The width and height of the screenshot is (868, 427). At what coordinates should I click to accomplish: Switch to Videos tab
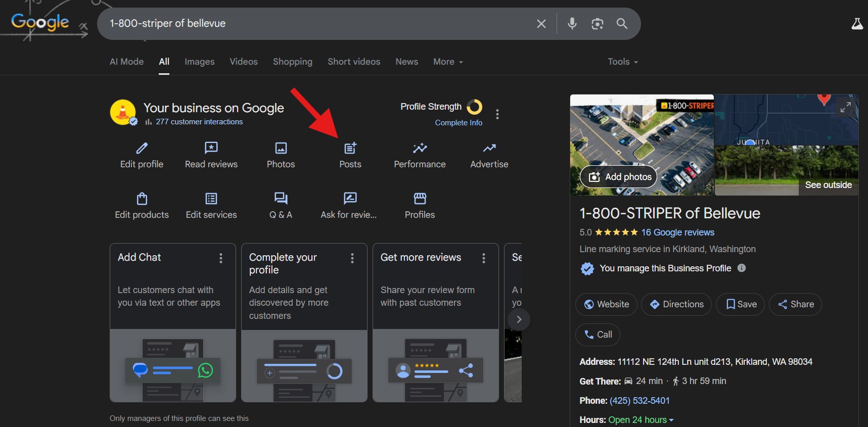[244, 62]
